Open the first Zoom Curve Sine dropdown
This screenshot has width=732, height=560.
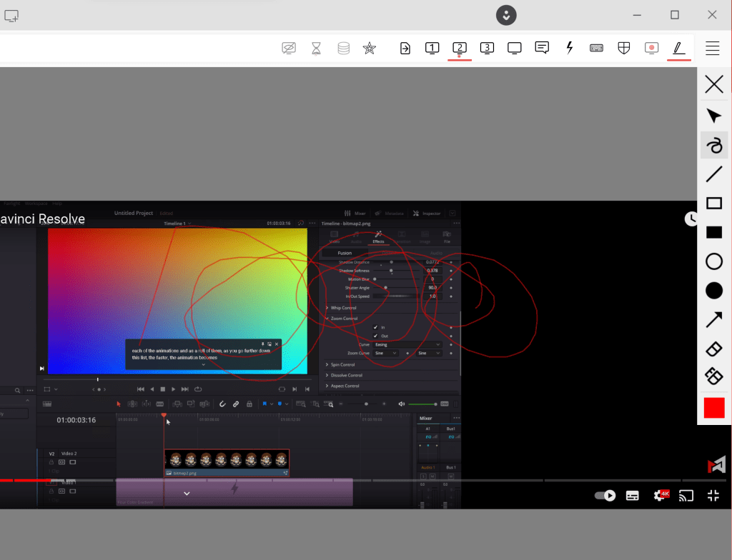coord(385,354)
